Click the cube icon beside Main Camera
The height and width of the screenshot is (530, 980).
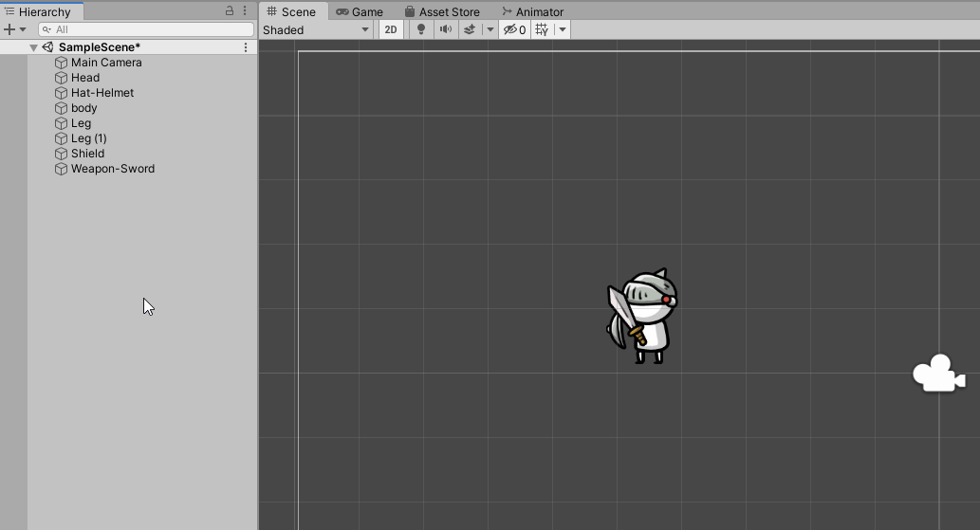tap(61, 63)
